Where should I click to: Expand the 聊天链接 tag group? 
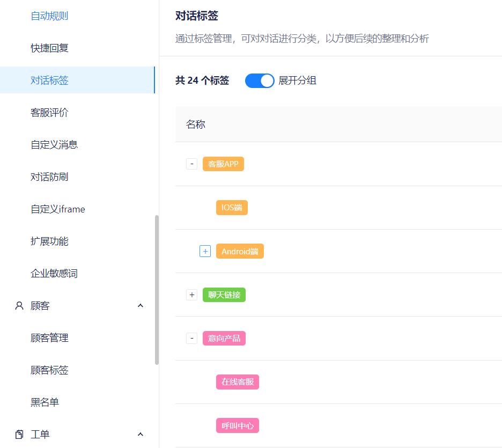[x=191, y=295]
